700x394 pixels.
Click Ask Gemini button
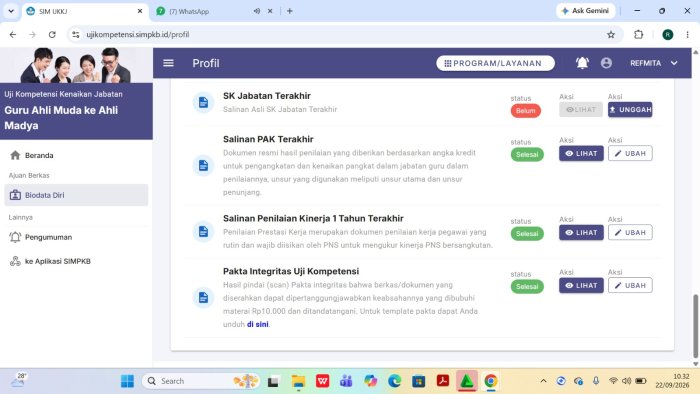tap(585, 11)
